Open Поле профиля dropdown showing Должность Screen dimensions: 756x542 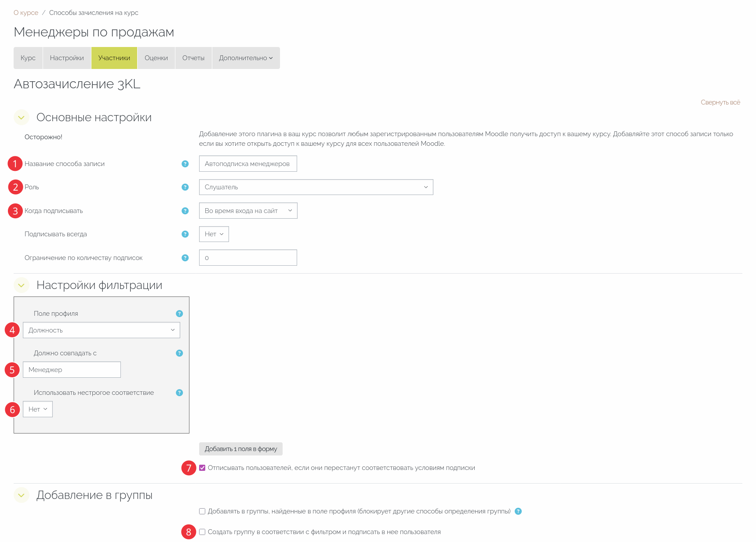click(x=101, y=330)
